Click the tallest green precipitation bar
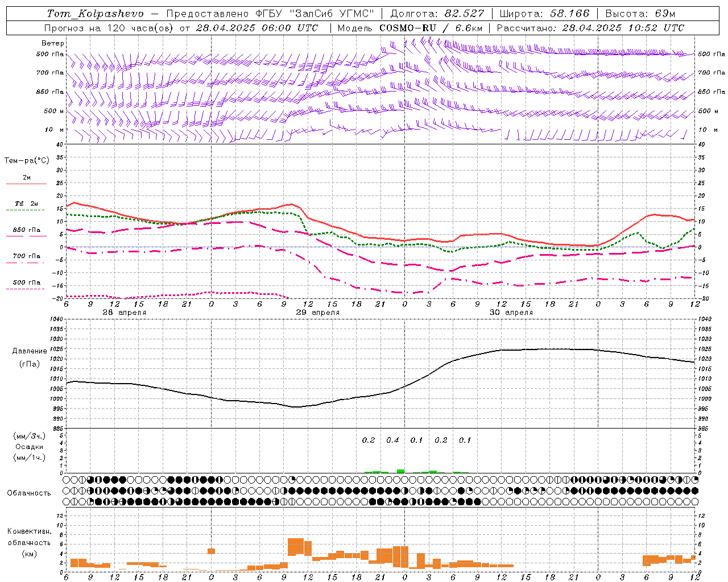 (x=400, y=471)
